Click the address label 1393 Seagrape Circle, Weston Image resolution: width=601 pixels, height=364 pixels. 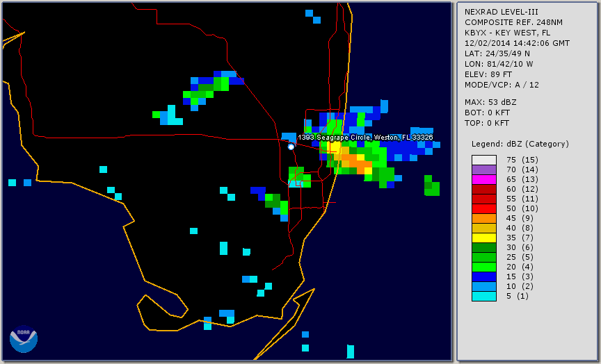click(365, 138)
